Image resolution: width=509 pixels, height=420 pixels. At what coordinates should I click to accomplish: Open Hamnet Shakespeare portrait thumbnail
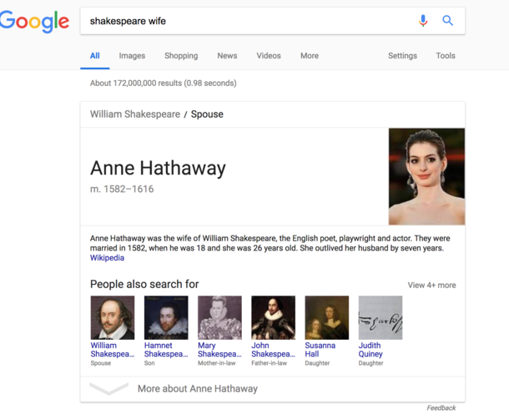coord(166,317)
